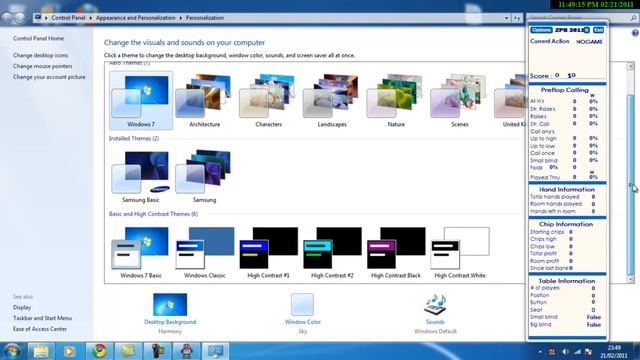Apply High Contrast #1 theme
This screenshot has width=640, height=360.
coord(268,252)
